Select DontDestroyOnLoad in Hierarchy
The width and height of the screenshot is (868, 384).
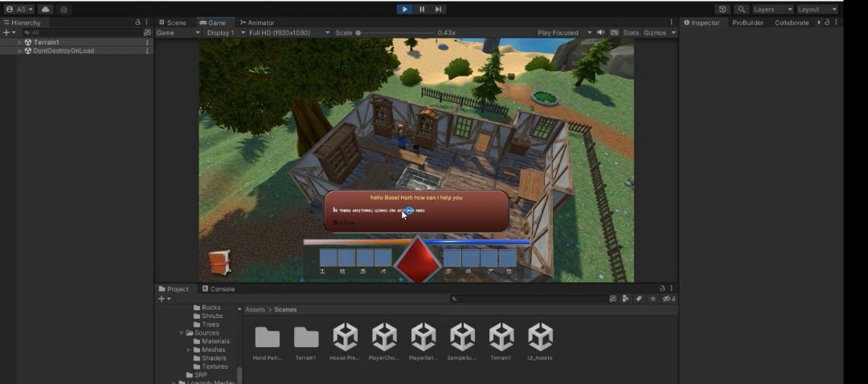click(63, 51)
